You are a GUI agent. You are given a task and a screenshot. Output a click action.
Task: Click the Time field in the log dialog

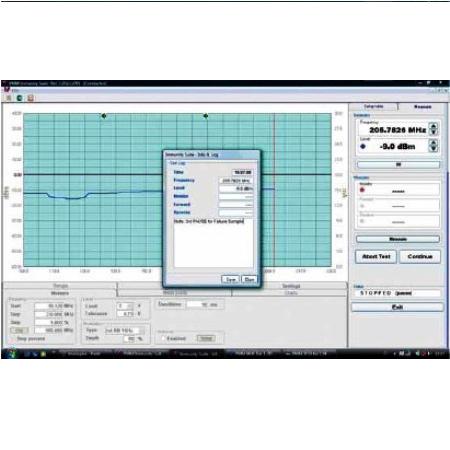pos(243,172)
